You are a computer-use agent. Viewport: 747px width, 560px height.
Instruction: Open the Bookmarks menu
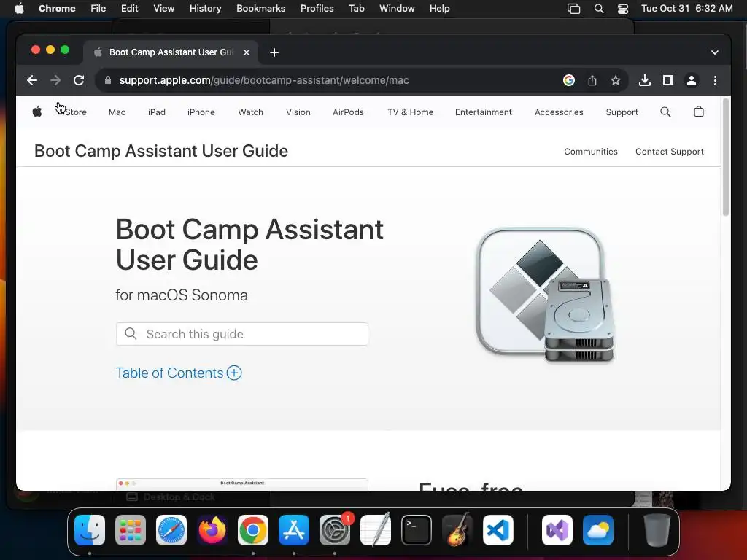click(x=260, y=9)
